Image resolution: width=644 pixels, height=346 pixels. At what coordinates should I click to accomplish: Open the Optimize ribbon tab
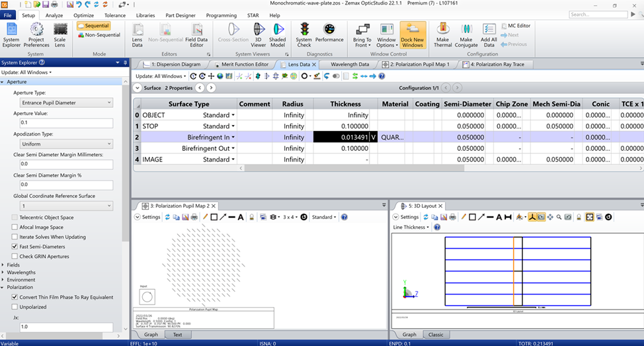tap(84, 15)
